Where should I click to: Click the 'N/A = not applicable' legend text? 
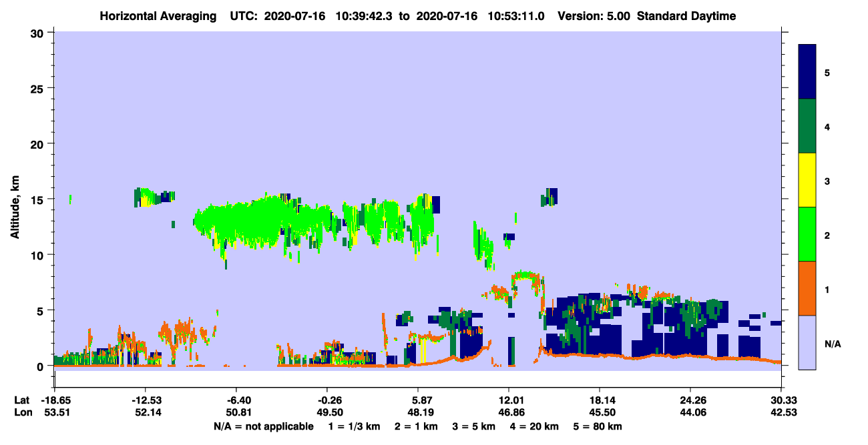point(263,426)
